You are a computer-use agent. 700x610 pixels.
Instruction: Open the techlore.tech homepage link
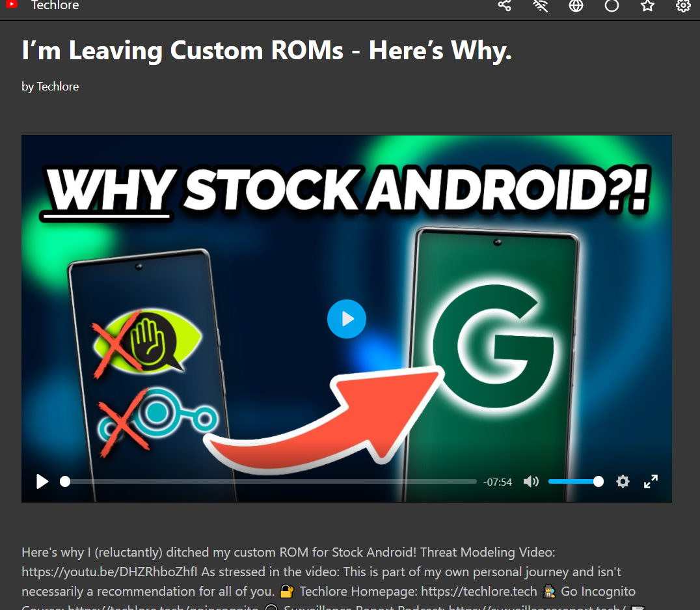point(479,592)
